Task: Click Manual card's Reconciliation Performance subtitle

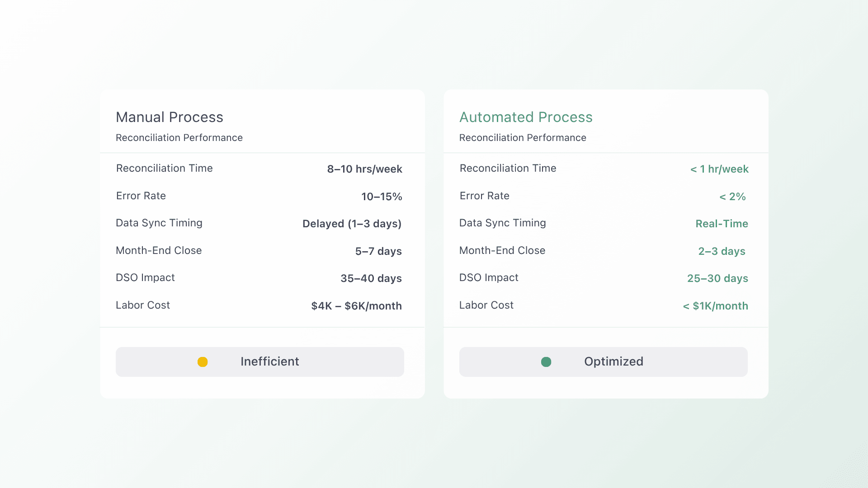Action: coord(179,138)
